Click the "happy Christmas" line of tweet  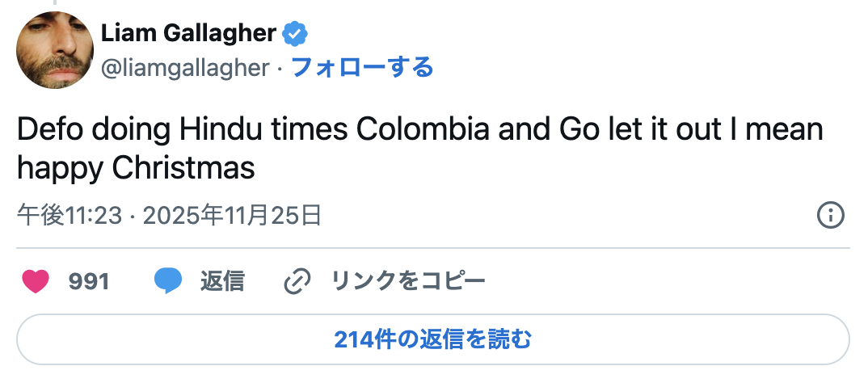tap(136, 167)
